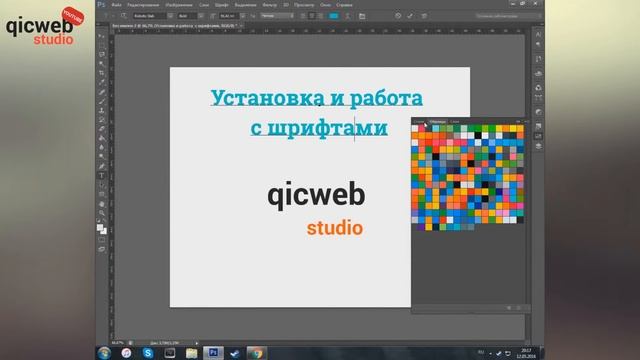Select the History Brush tool
This screenshot has height=360, width=640.
point(102,120)
